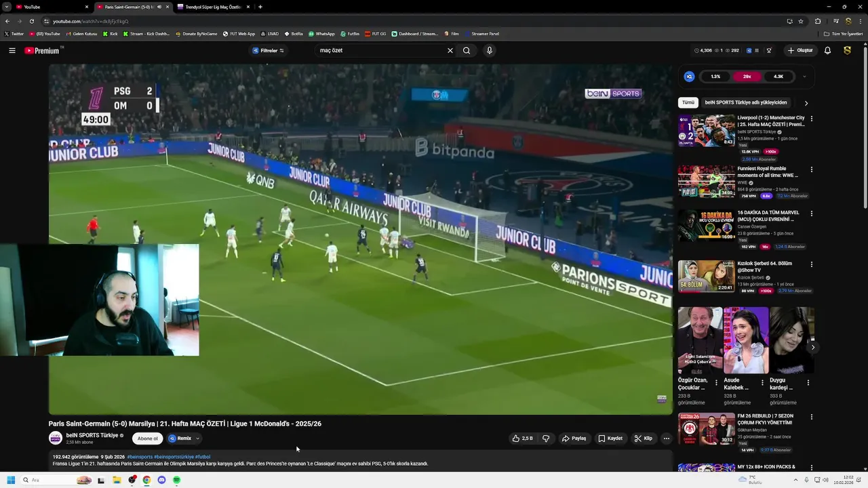Show next filter chips with right arrow
The width and height of the screenshot is (868, 488).
click(x=806, y=103)
